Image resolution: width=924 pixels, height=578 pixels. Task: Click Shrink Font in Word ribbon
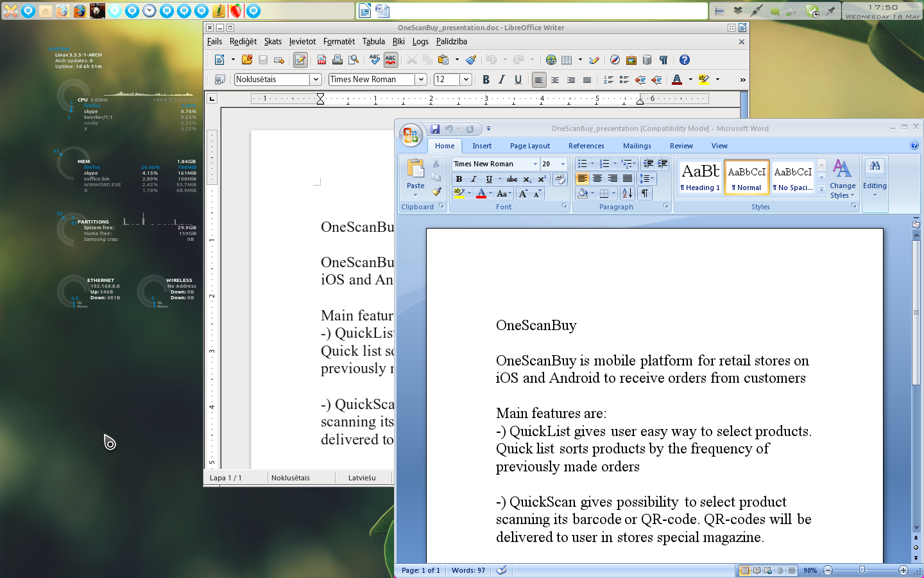tap(538, 193)
